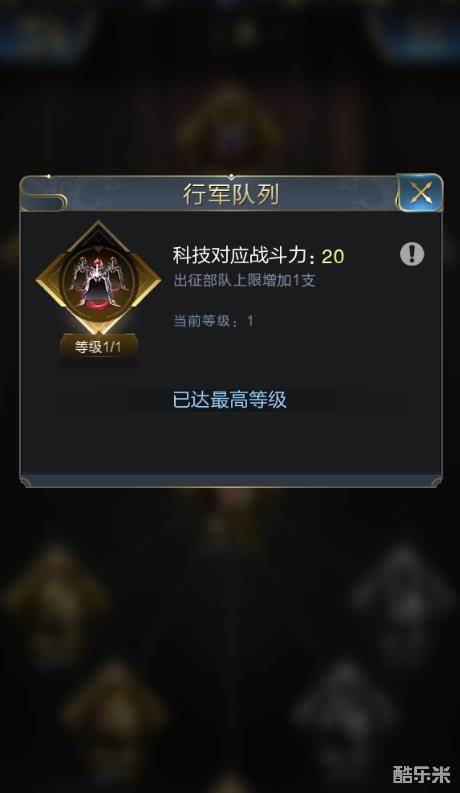
Task: Tap the grey exclamation info icon
Action: [412, 253]
